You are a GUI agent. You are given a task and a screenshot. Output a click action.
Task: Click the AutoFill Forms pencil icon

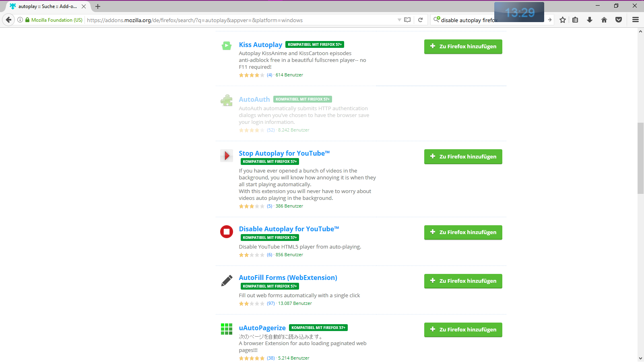[x=227, y=280]
